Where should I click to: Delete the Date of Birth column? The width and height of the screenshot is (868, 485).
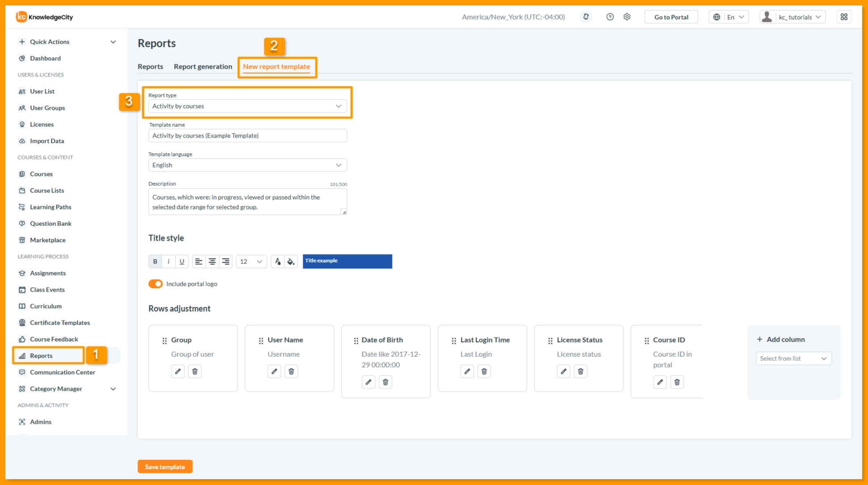click(385, 382)
